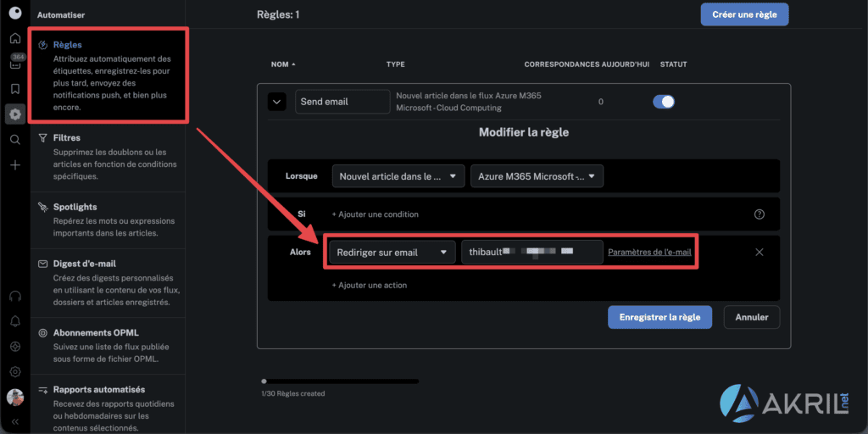Click the CORRESPONDANCES AUJOURD'HUI column header
868x434 pixels.
[587, 64]
